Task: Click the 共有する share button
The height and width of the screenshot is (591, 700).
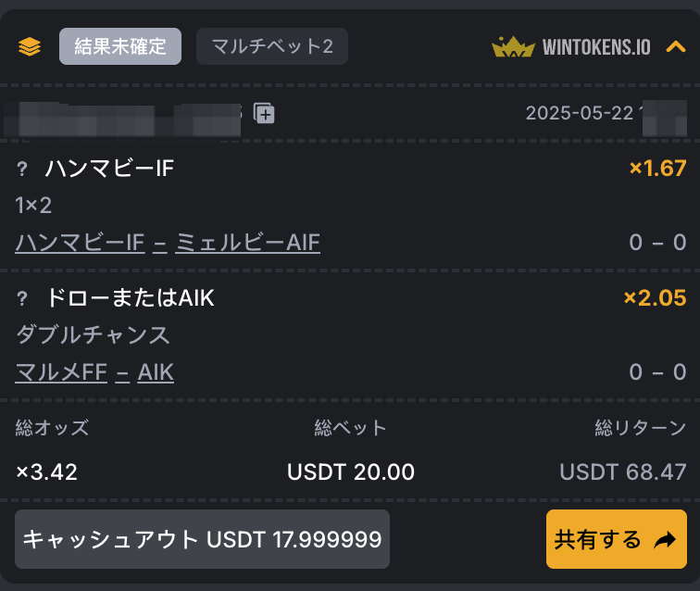Action: [x=617, y=539]
